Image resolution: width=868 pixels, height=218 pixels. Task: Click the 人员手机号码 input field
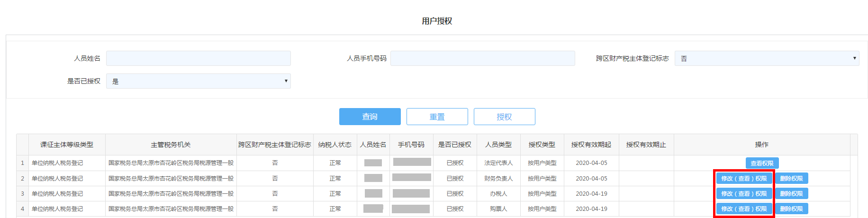[482, 58]
